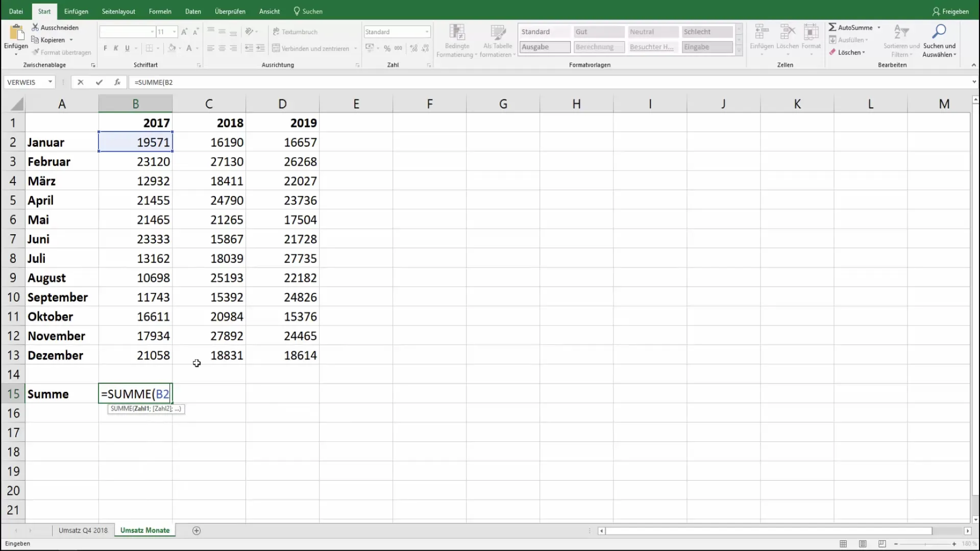Image resolution: width=980 pixels, height=551 pixels.
Task: Open the insert function fx dialog
Action: coord(117,82)
